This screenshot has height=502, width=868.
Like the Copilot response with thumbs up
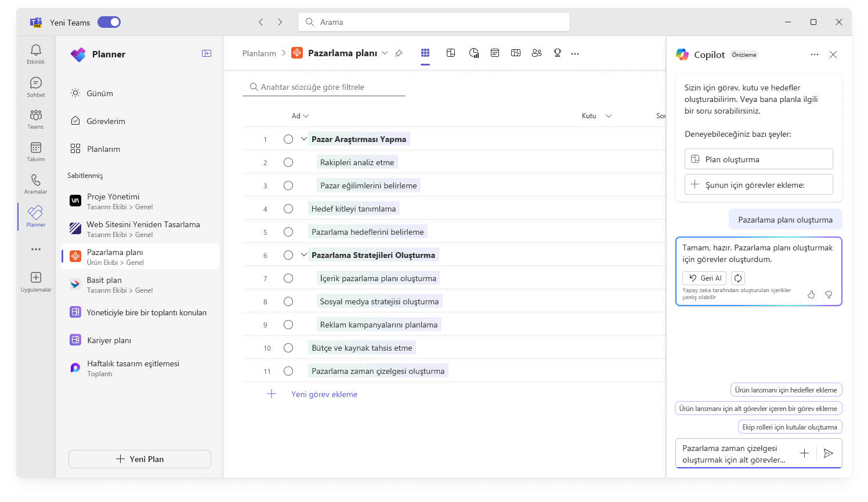pos(811,294)
